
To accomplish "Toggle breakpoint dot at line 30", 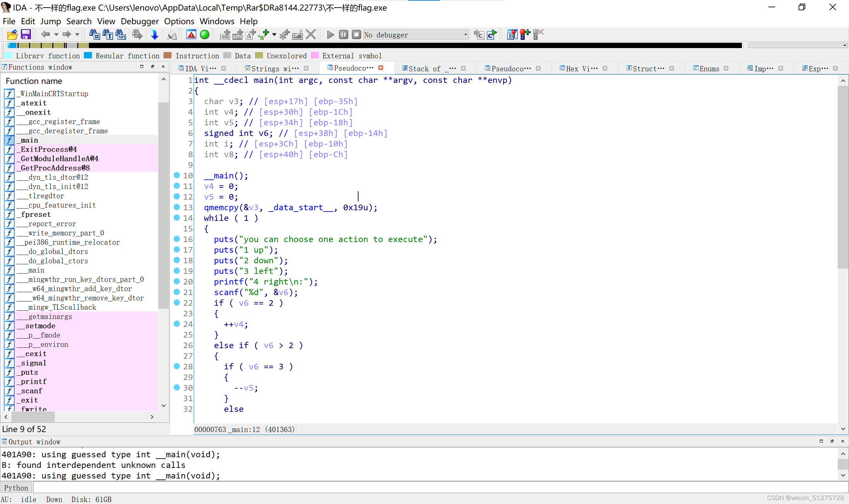I will (176, 387).
